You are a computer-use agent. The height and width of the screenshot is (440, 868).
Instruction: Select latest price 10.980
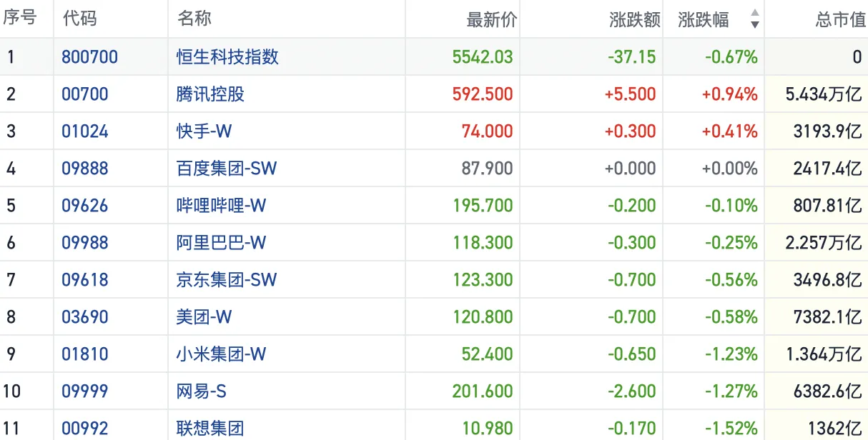point(488,429)
